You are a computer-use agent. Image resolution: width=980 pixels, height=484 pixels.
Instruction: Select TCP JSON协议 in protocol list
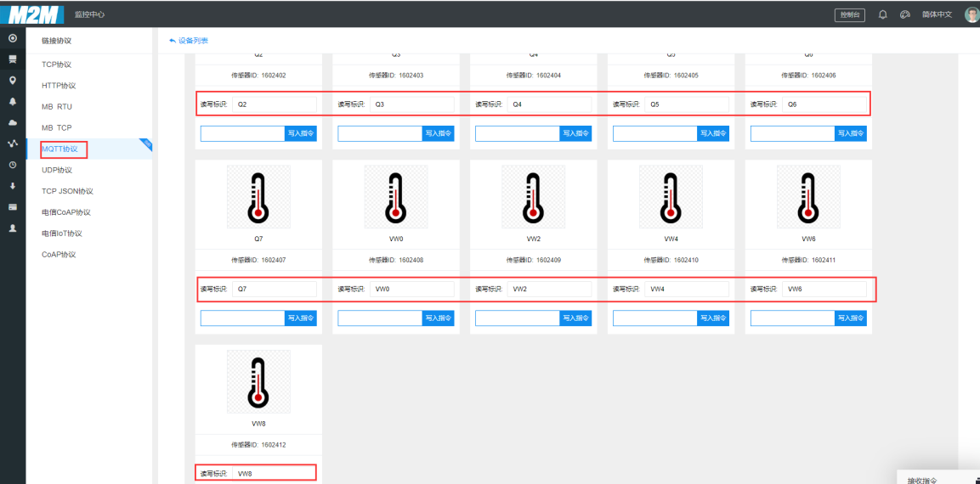point(67,191)
